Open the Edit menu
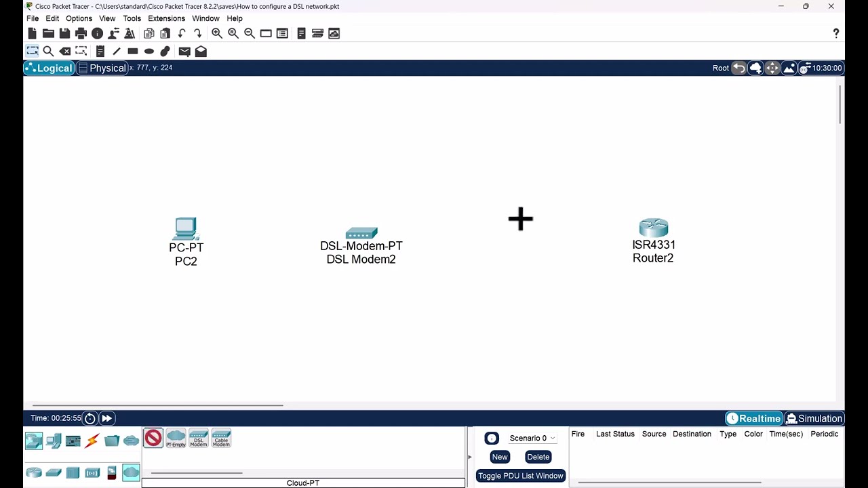This screenshot has height=488, width=868. pyautogui.click(x=52, y=18)
